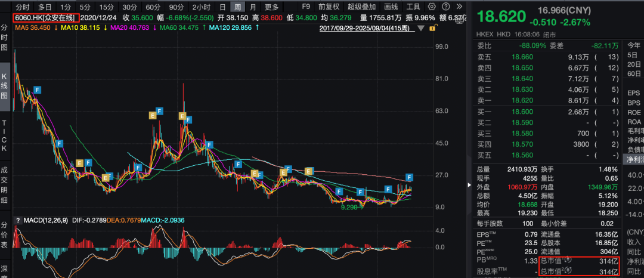Click MA10 38.115 indicator label

pyautogui.click(x=80, y=27)
